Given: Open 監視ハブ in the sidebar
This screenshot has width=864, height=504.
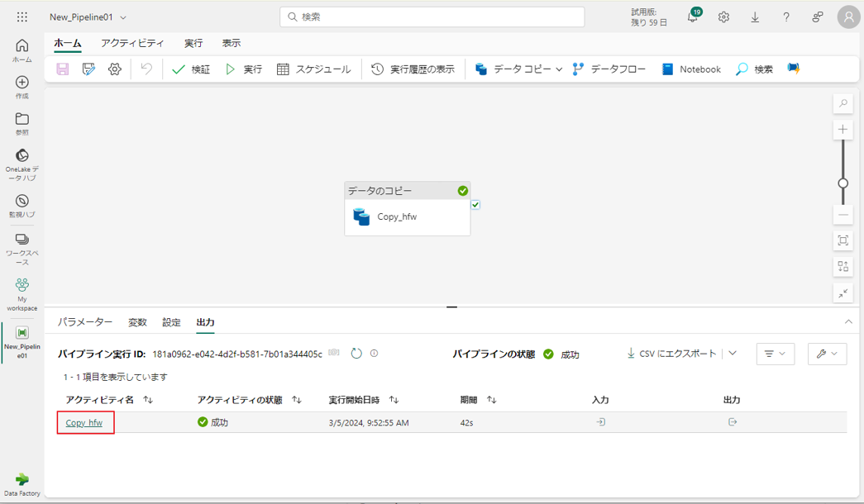Looking at the screenshot, I should click(x=22, y=206).
